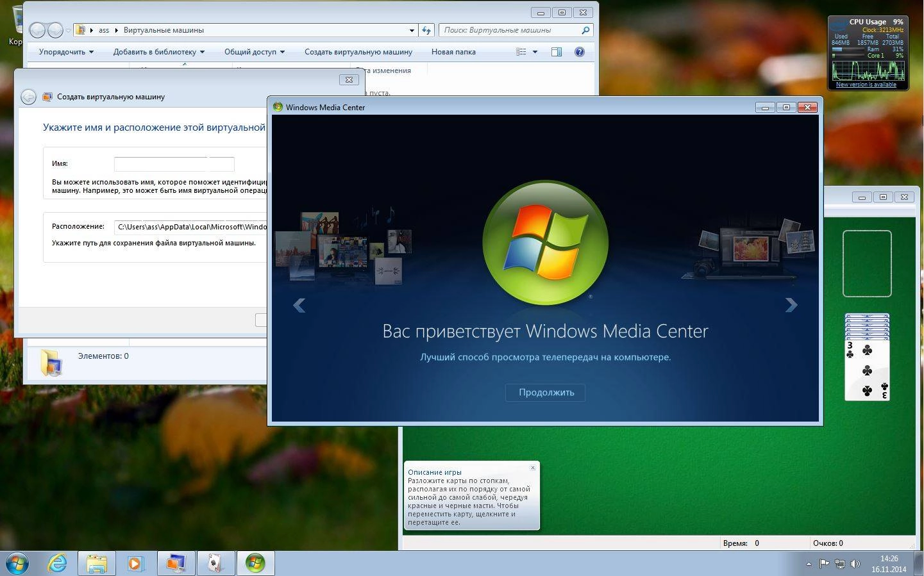Click 'Виртуальные машины' breadcrumb in address bar
Image resolution: width=924 pixels, height=576 pixels.
(164, 30)
